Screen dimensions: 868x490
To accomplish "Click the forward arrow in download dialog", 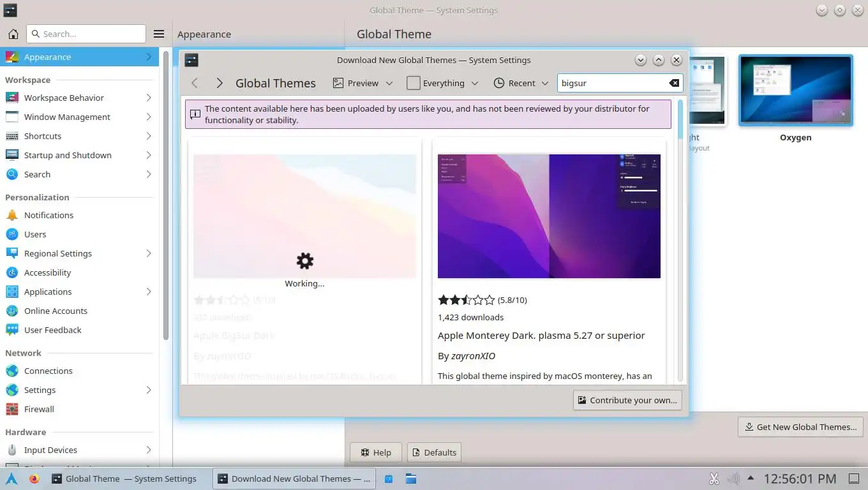I will [219, 83].
